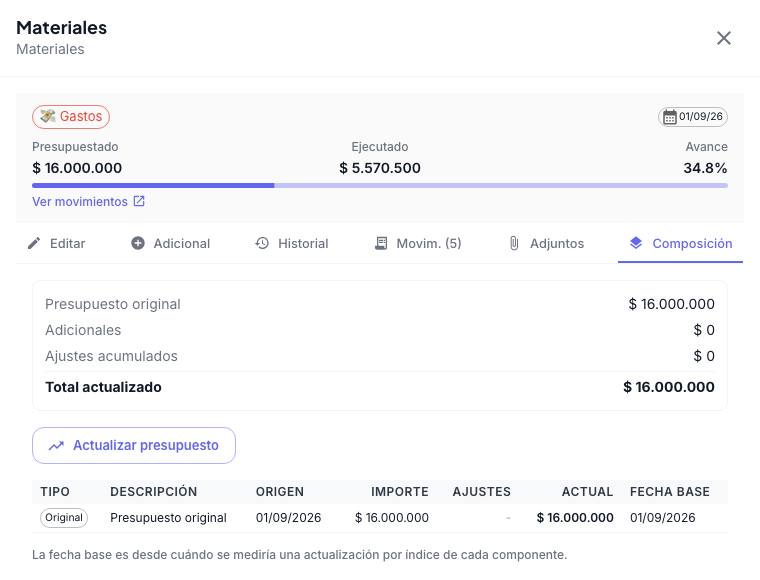Click the Total actualizado amount $ 16.000.000
Viewport: 760px width, 580px height.
tap(669, 387)
